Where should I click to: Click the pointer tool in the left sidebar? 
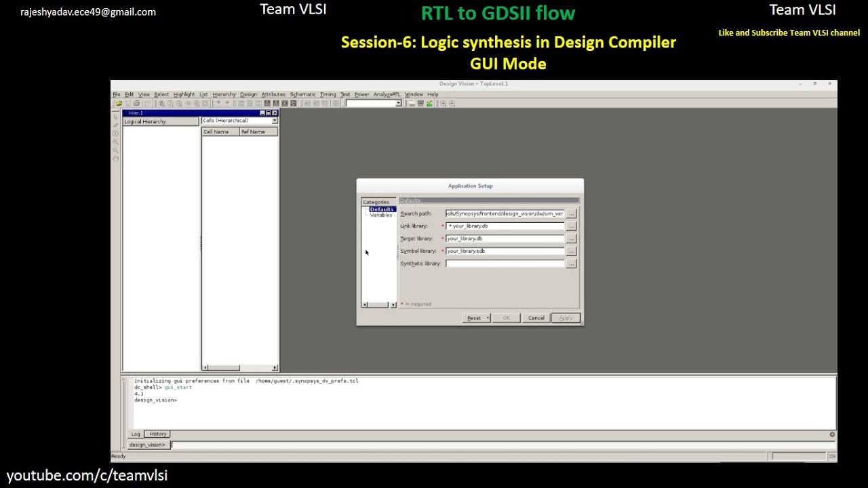tap(115, 117)
